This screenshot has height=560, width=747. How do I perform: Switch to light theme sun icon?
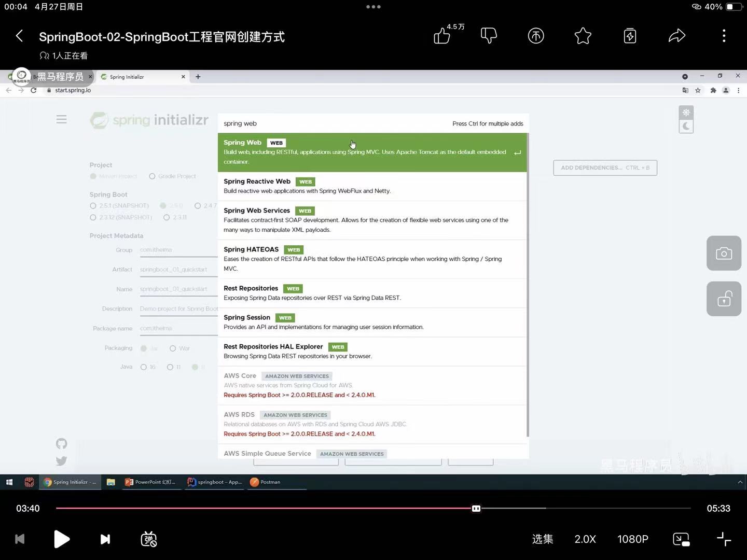pos(686,113)
